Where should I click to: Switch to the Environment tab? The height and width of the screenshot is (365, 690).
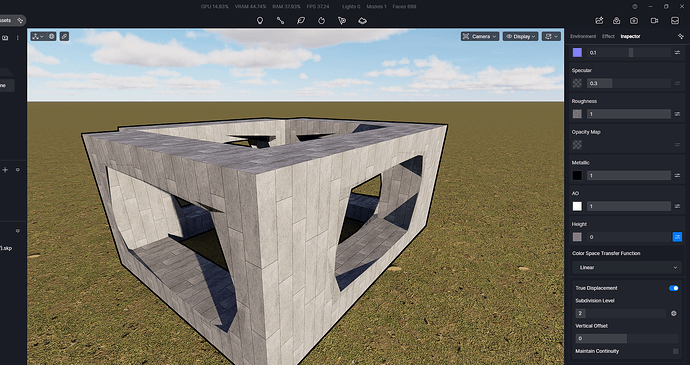point(583,36)
